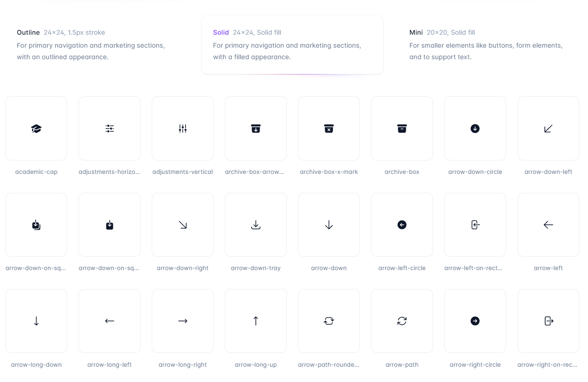Click the arrow-long-up icon

[x=256, y=321]
